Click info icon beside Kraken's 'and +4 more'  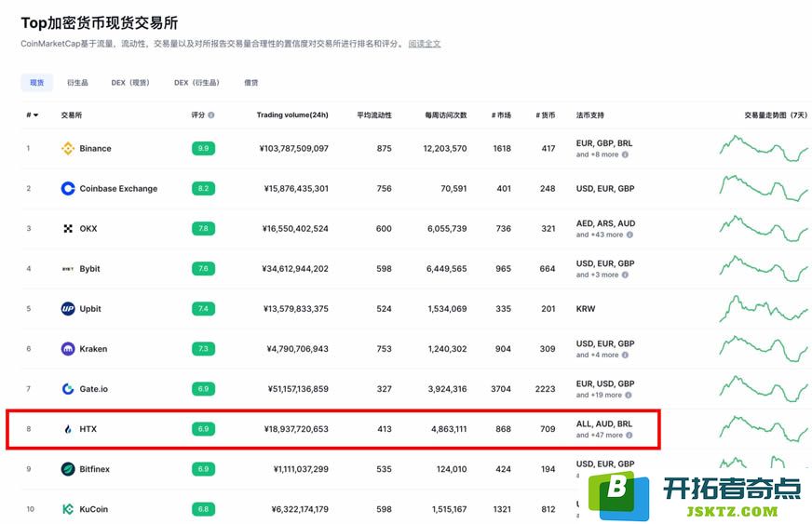625,355
